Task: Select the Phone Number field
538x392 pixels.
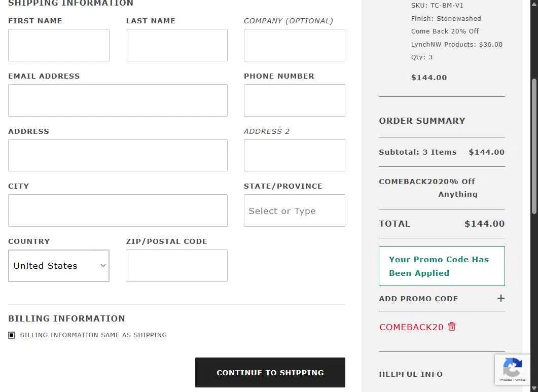Action: coord(295,100)
